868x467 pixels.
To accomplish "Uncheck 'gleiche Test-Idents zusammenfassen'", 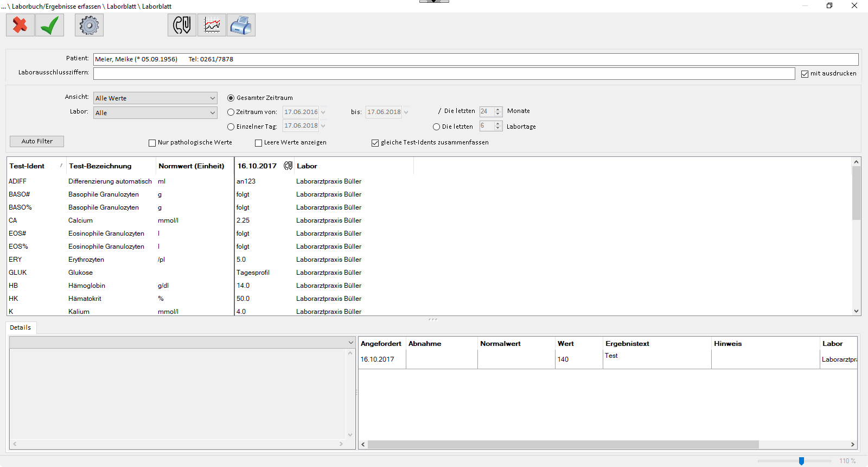I will pyautogui.click(x=375, y=143).
